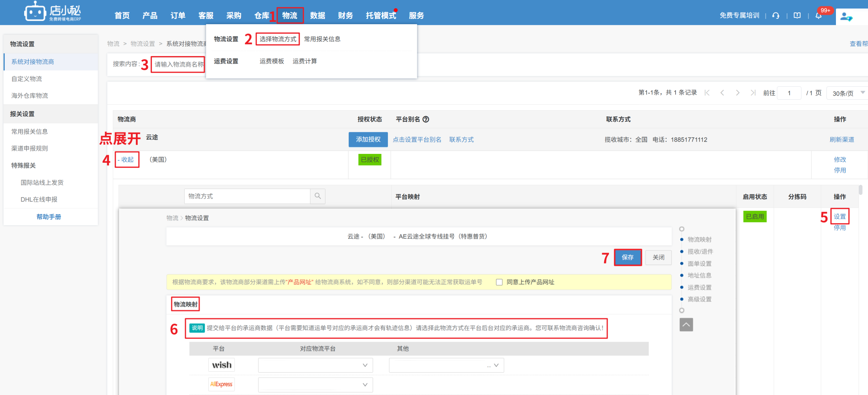Go to the last page arrow icon

[753, 93]
